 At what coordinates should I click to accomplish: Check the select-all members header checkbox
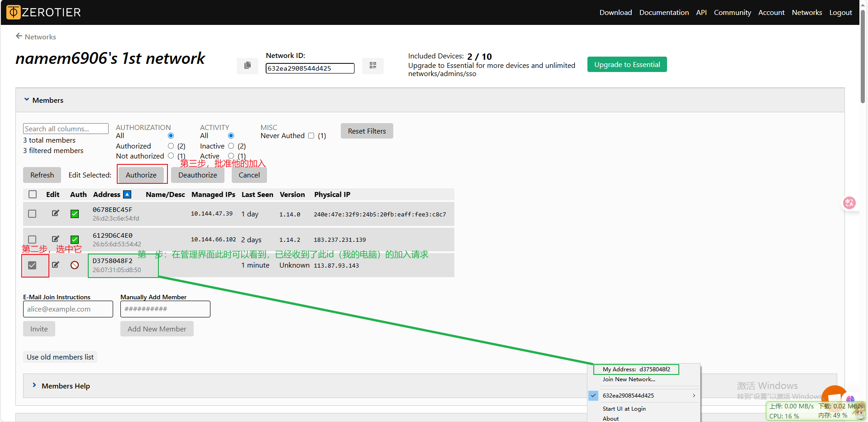33,194
